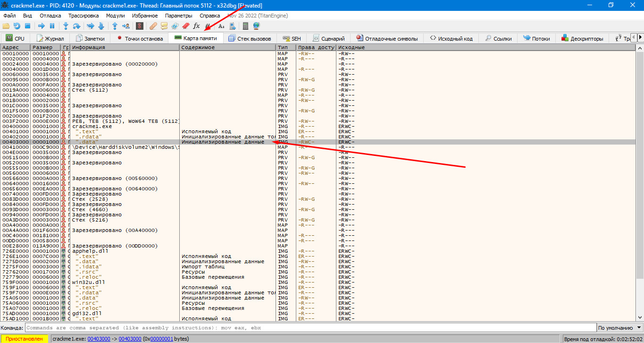This screenshot has width=644, height=343.
Task: Select the Стек (5112) row
Action: click(x=318, y=90)
